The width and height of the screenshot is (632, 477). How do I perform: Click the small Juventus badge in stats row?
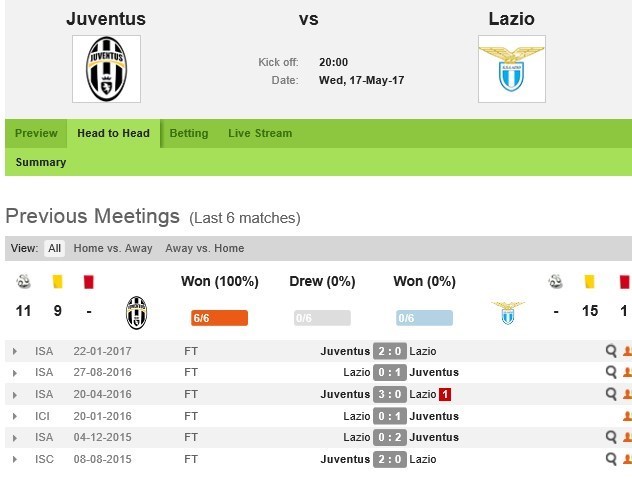tap(136, 312)
